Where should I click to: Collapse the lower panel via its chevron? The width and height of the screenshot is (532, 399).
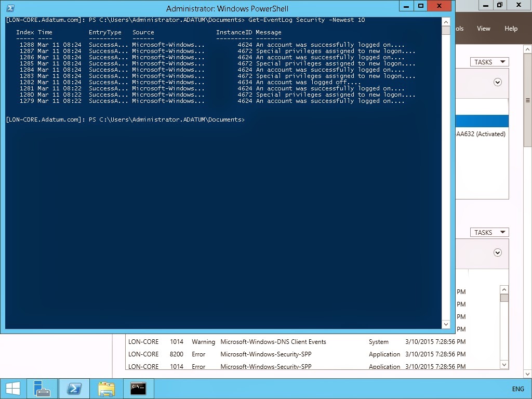[497, 254]
